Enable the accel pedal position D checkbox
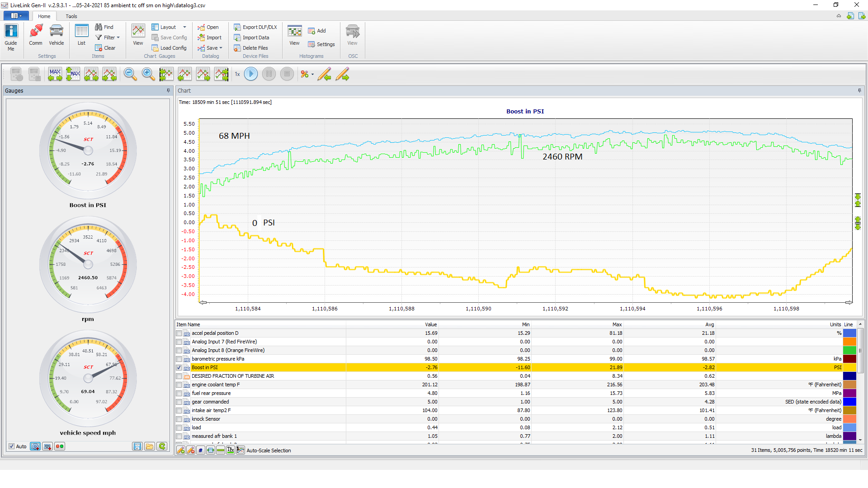Screen dimensions: 868x488 179,333
